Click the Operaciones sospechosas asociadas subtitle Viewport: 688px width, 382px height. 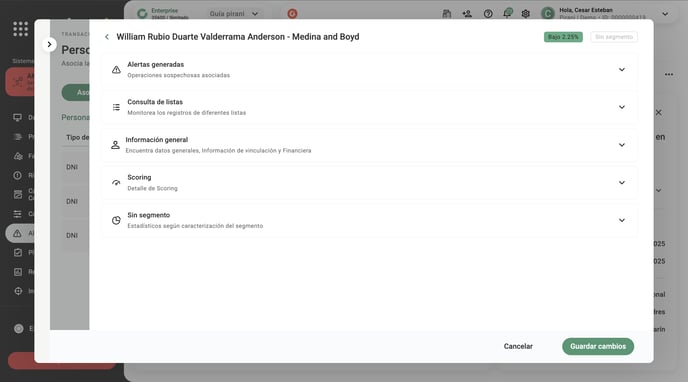coord(179,75)
